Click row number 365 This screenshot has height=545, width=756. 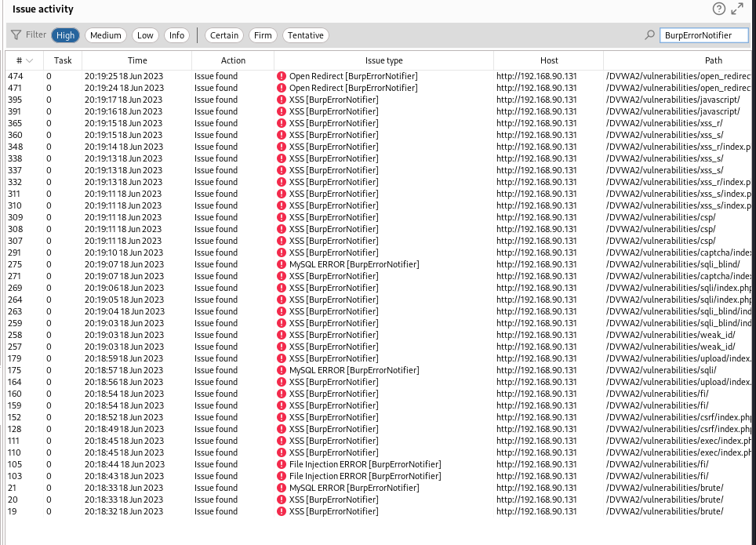[x=15, y=123]
